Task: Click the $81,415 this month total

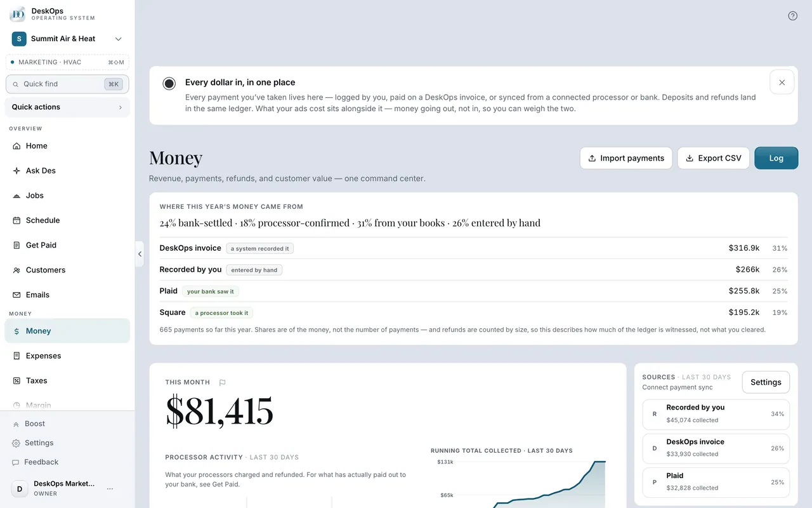Action: [219, 410]
